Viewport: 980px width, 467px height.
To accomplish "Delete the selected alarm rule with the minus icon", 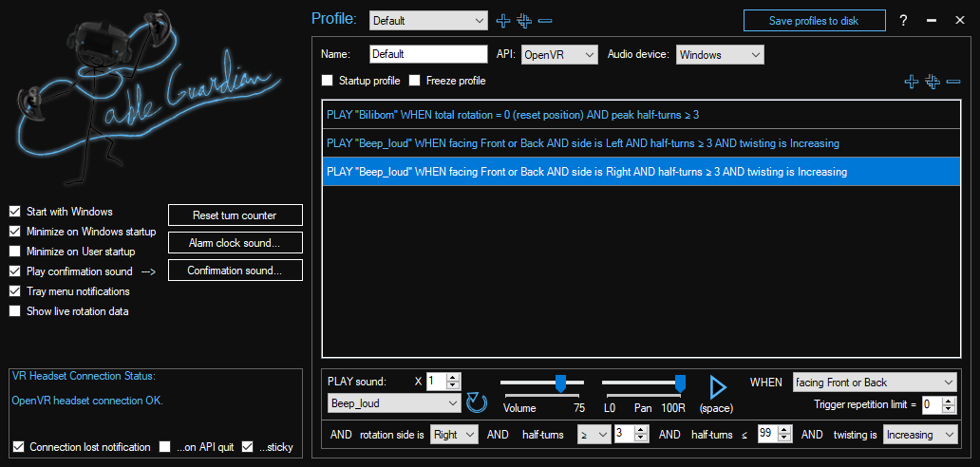I will point(953,82).
